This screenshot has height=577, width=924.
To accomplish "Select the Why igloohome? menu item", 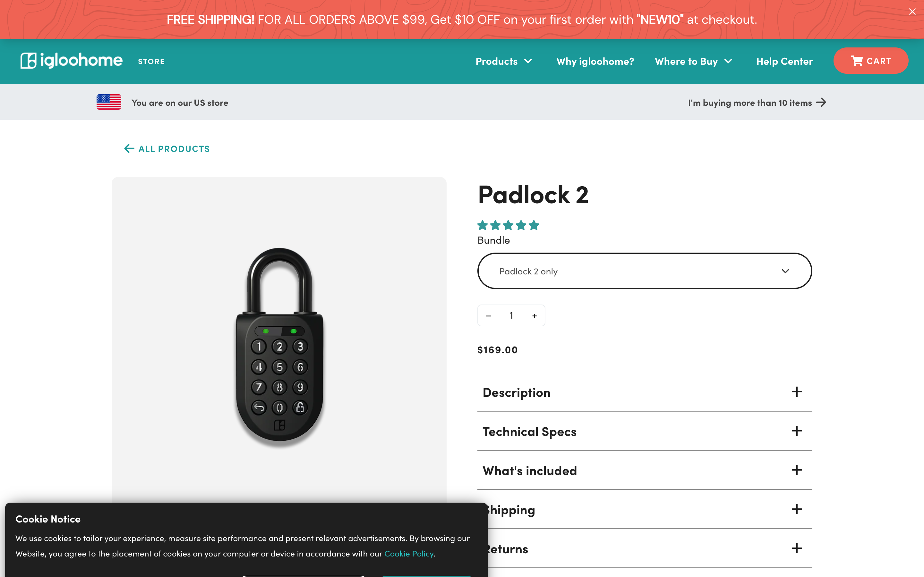I will [595, 61].
